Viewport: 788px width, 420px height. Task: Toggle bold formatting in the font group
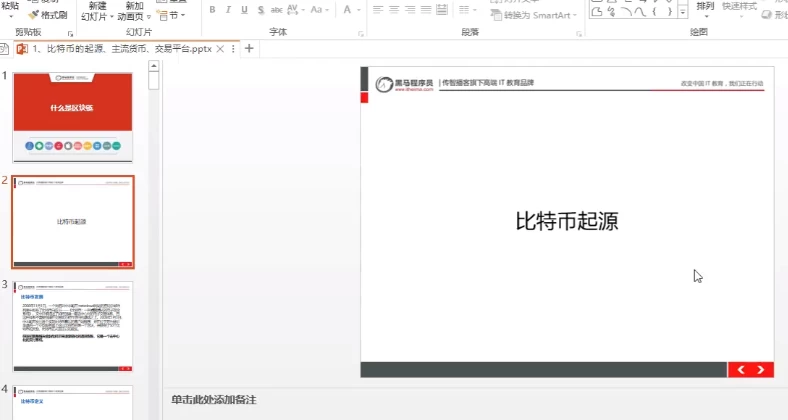[x=214, y=10]
